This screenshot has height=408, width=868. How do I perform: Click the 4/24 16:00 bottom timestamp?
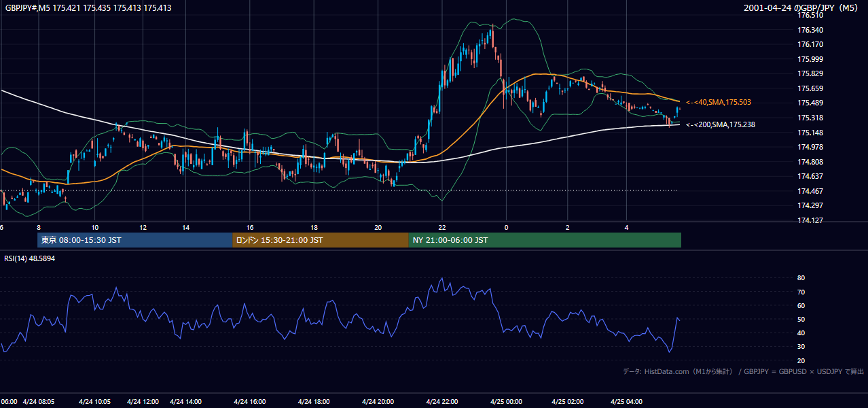pyautogui.click(x=250, y=401)
